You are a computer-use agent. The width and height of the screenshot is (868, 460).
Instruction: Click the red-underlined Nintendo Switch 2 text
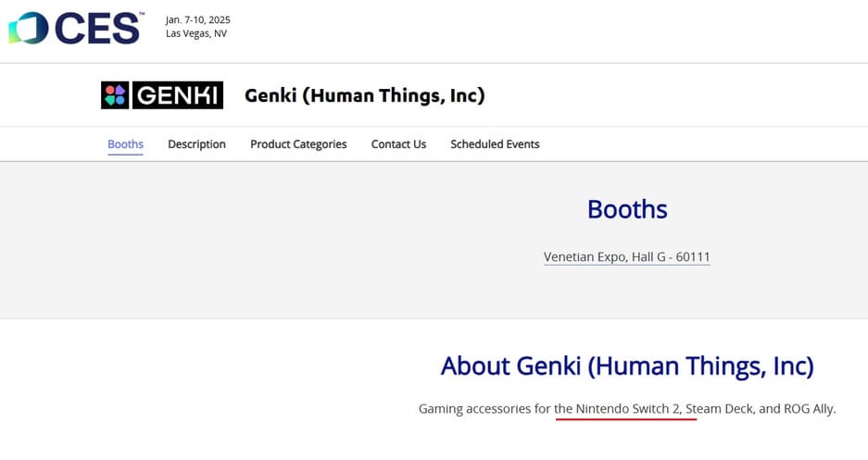[x=627, y=408]
